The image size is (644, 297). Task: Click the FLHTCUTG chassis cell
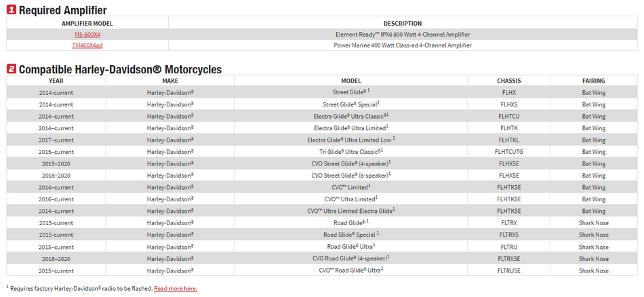(509, 152)
